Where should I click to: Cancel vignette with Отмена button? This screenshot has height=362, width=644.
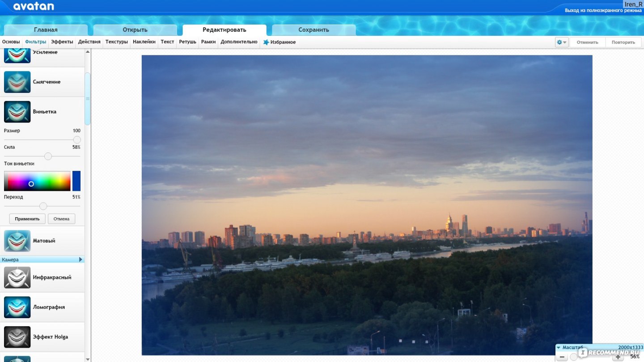(x=61, y=219)
